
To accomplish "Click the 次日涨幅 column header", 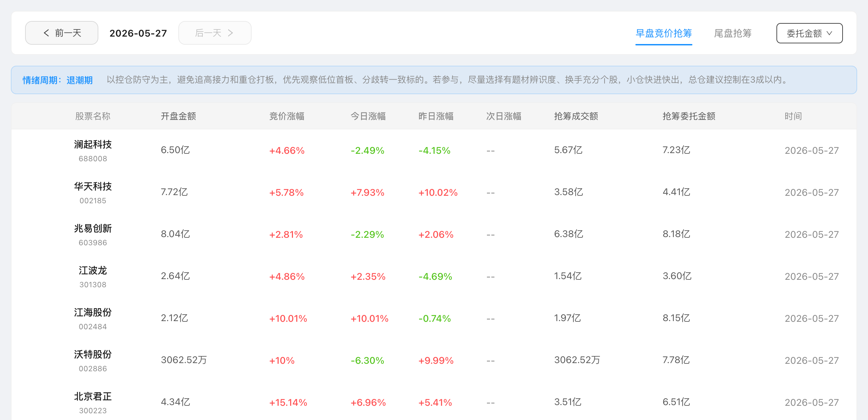I will [504, 116].
